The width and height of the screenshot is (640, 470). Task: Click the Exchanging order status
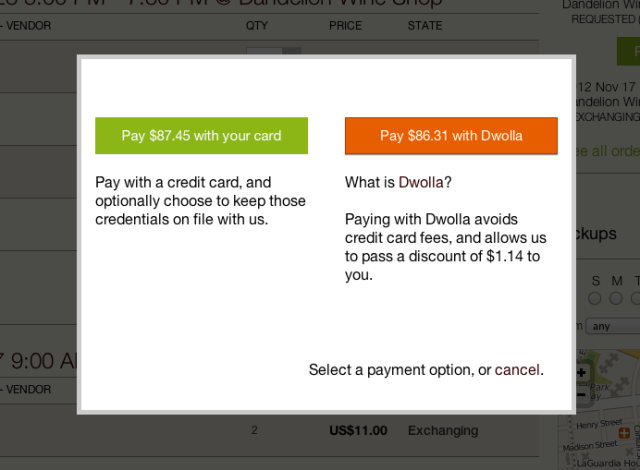pos(443,431)
